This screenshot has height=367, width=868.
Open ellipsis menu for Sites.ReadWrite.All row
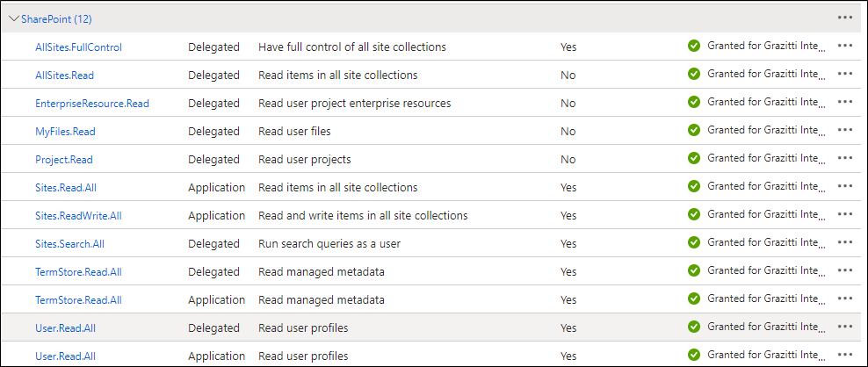[x=845, y=215]
